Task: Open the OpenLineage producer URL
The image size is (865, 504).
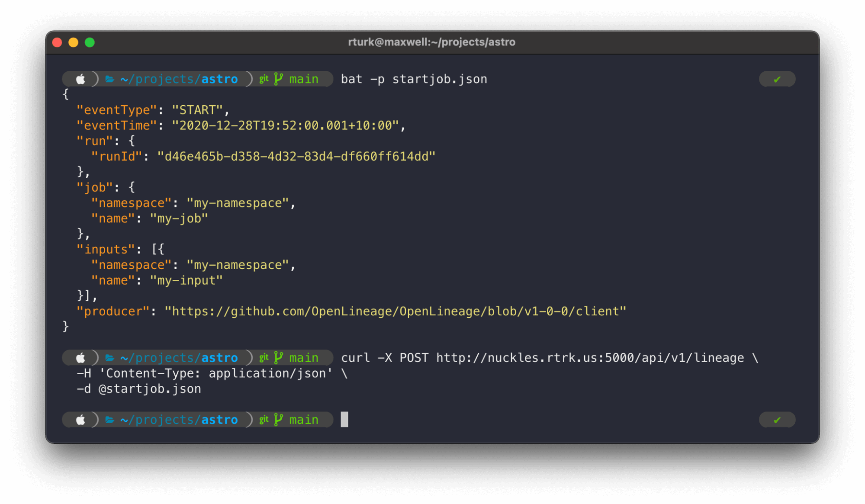Action: (396, 311)
